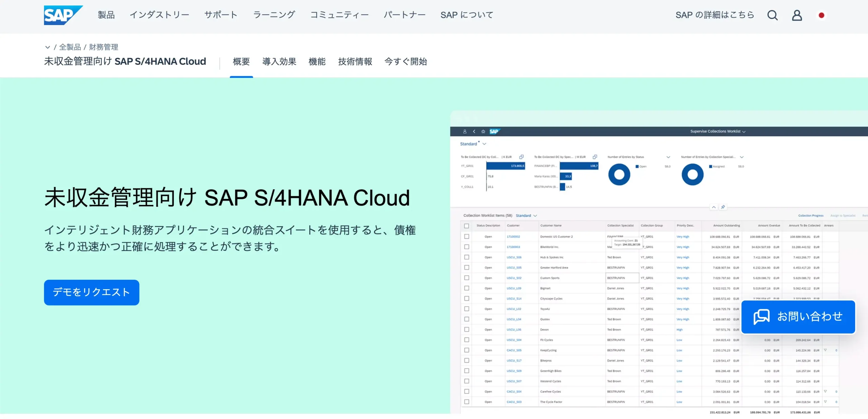Screen dimensions: 868x419
Task: Open the To Be Collected chart expand icon
Action: 522,157
